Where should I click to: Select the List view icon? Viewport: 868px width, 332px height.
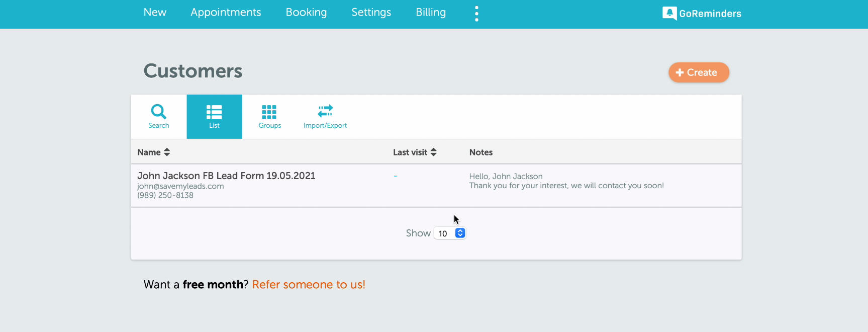(214, 117)
